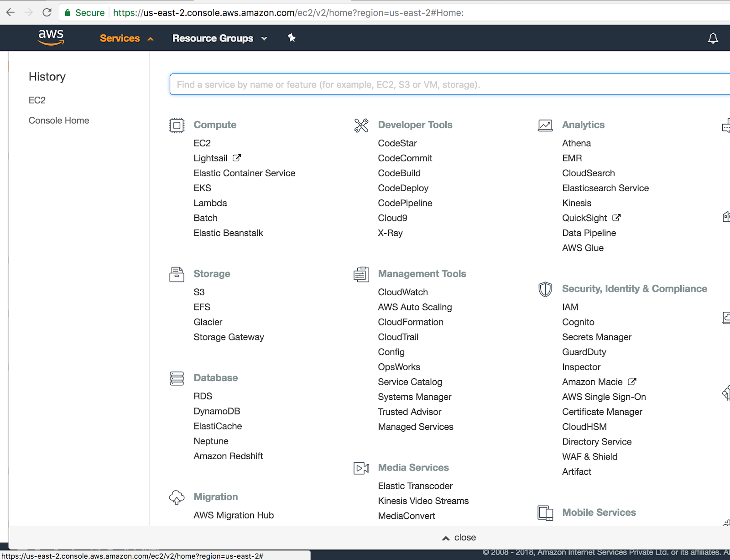Open the EKS service
Image resolution: width=730 pixels, height=560 pixels.
(x=203, y=188)
